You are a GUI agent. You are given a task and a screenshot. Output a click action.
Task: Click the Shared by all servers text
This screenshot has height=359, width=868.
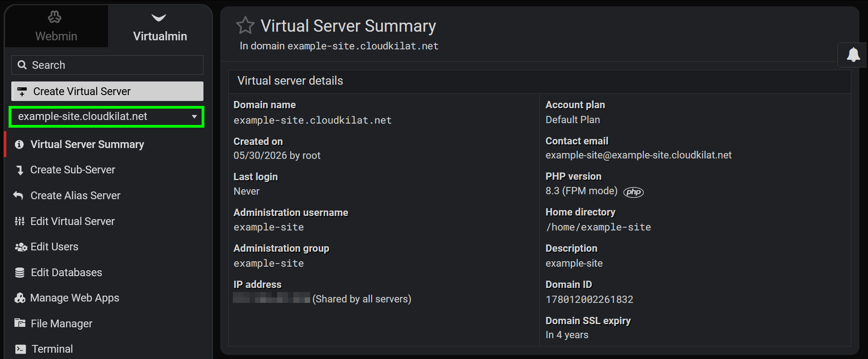[x=362, y=299]
